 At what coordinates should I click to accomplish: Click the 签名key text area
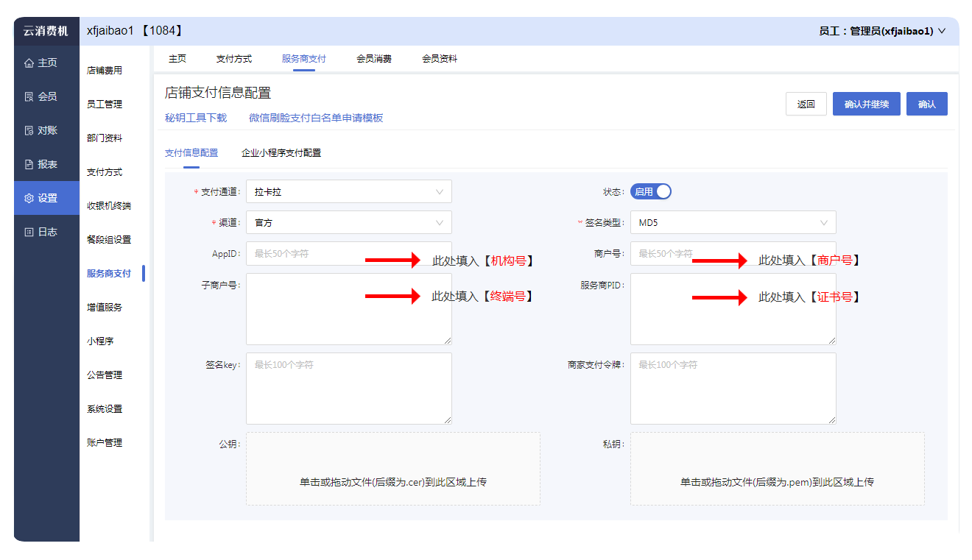(x=348, y=389)
